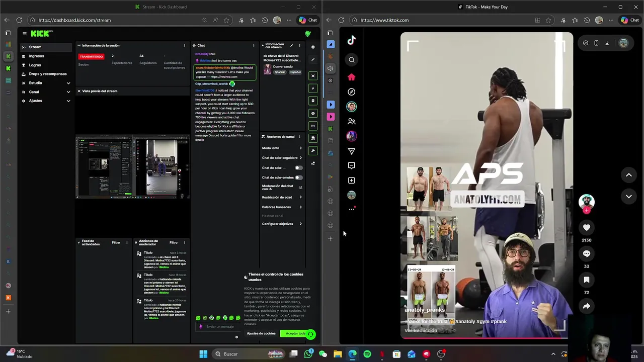Go to TikTok Home (red house icon)

352,77
